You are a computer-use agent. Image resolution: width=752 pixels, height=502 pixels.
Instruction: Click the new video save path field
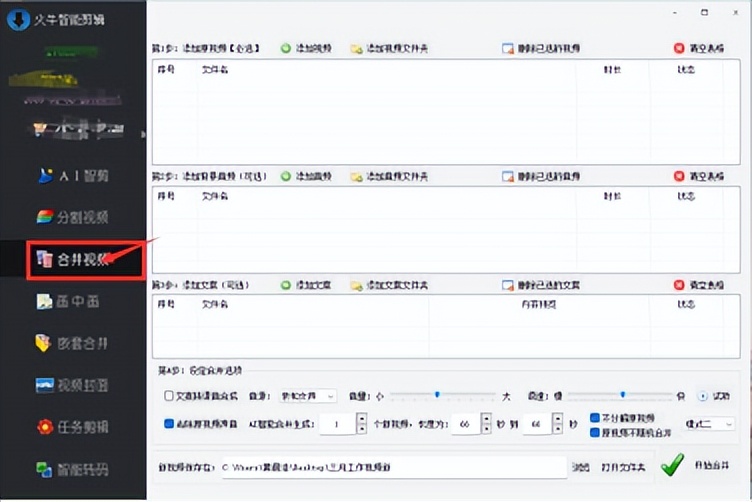tap(394, 467)
